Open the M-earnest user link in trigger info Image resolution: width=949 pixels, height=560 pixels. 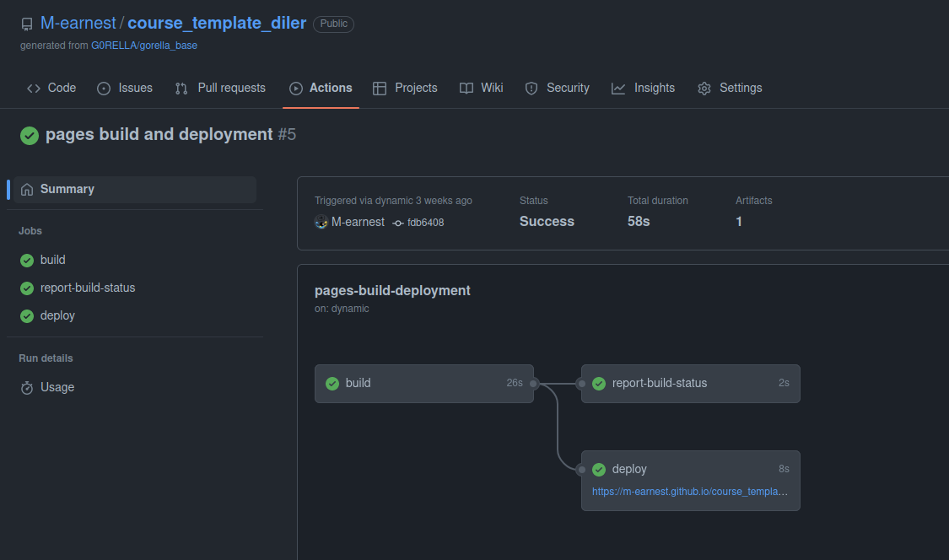click(358, 222)
